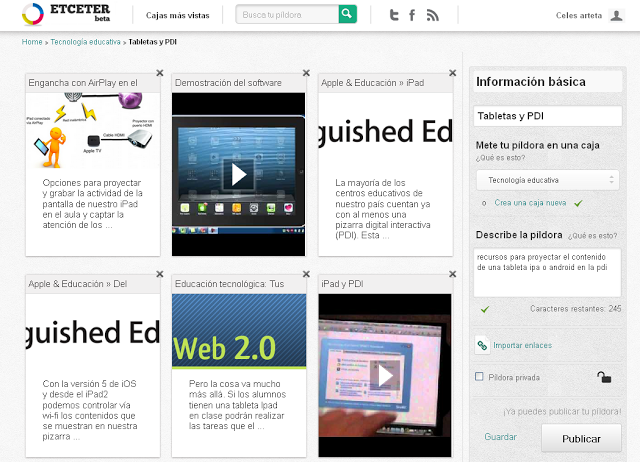The image size is (640, 462).
Task: Toggle the Píldora privada checkbox
Action: coord(480,377)
